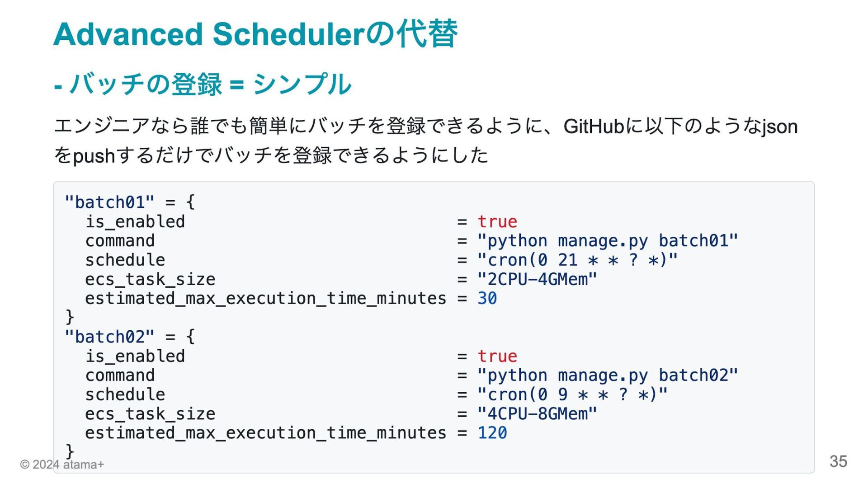
Task: Click the schedule value "cron(0 21 * * ? *)"
Action: point(577,260)
